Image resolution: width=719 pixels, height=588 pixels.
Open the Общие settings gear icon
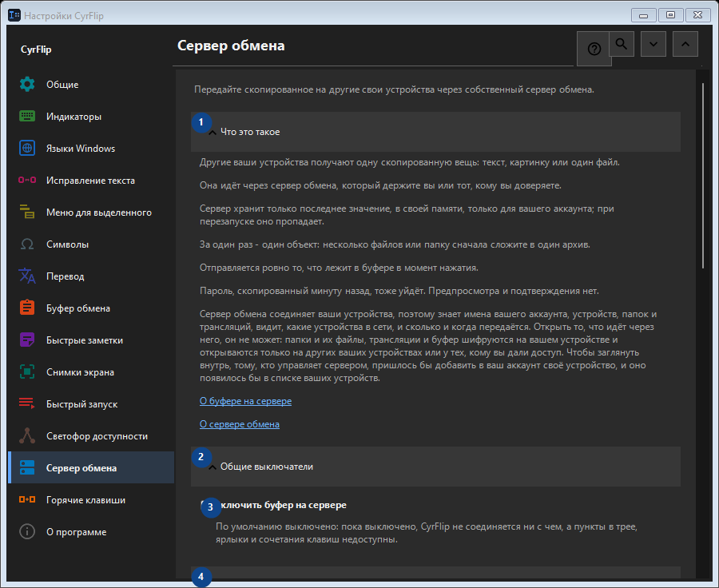click(x=27, y=85)
